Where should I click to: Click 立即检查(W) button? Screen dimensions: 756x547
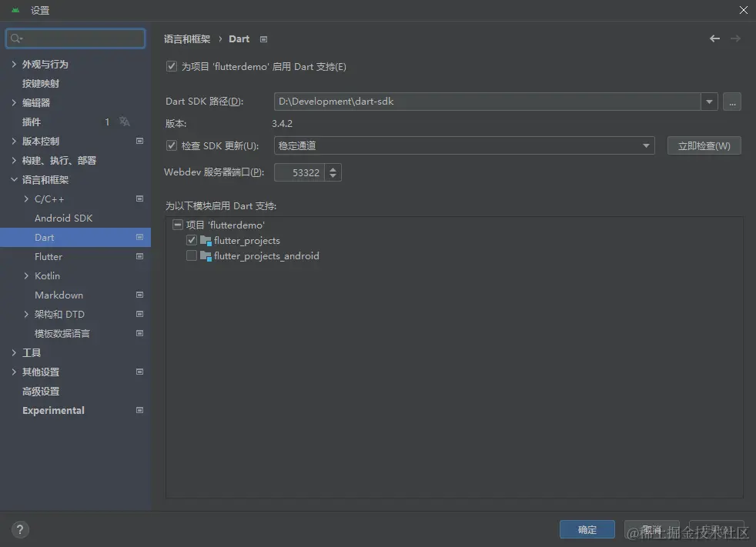click(x=704, y=145)
